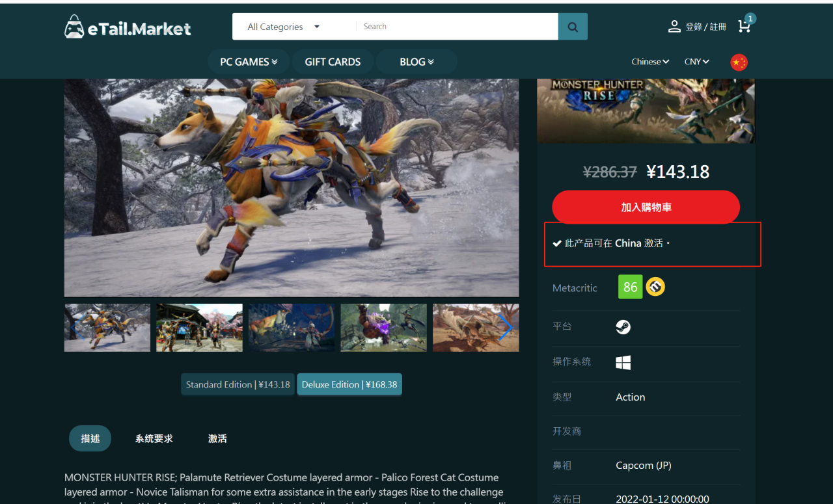Select Standard Edition ¥143.18
Viewport: 833px width, 504px height.
pyautogui.click(x=238, y=384)
